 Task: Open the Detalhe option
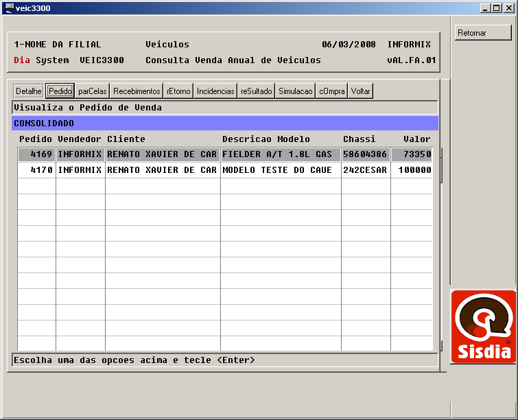(29, 91)
